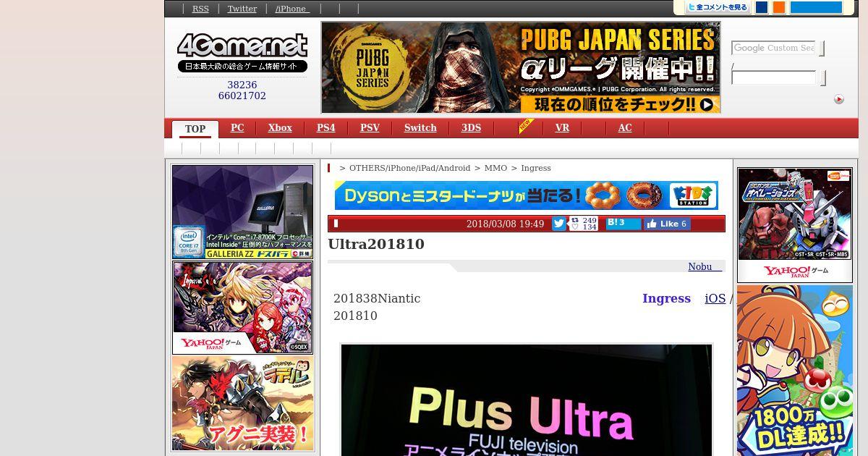Click the orange square button
868x456 pixels.
coord(779,7)
